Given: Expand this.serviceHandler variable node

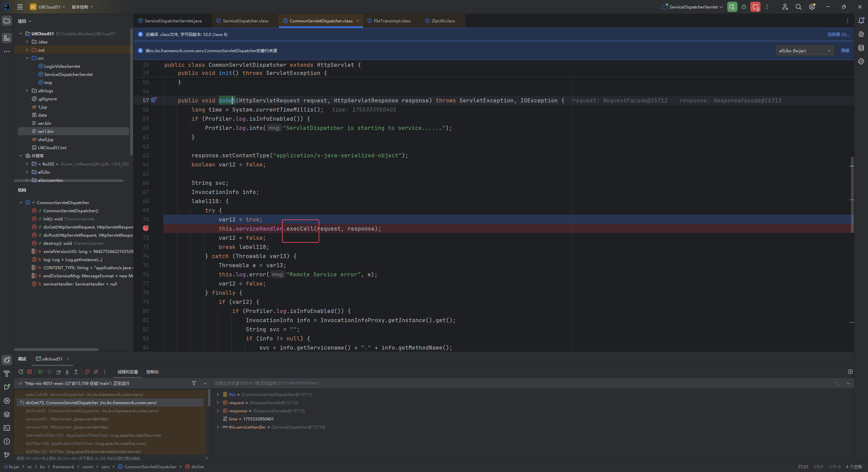Looking at the screenshot, I should point(218,427).
